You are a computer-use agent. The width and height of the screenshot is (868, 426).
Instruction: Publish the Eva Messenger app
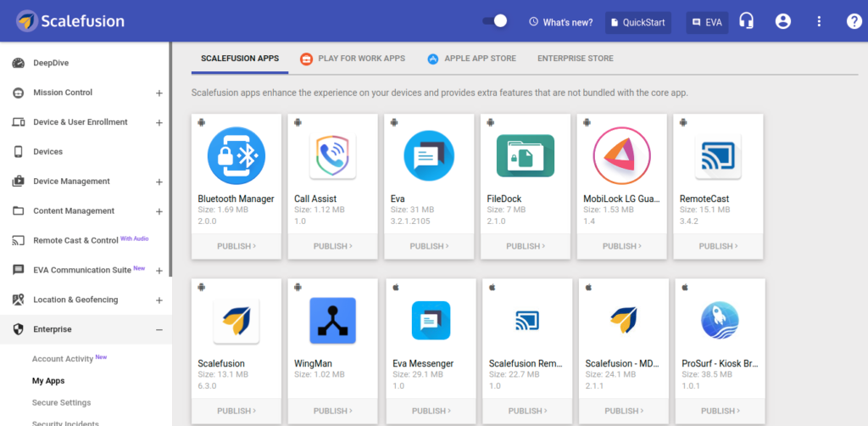tap(431, 411)
